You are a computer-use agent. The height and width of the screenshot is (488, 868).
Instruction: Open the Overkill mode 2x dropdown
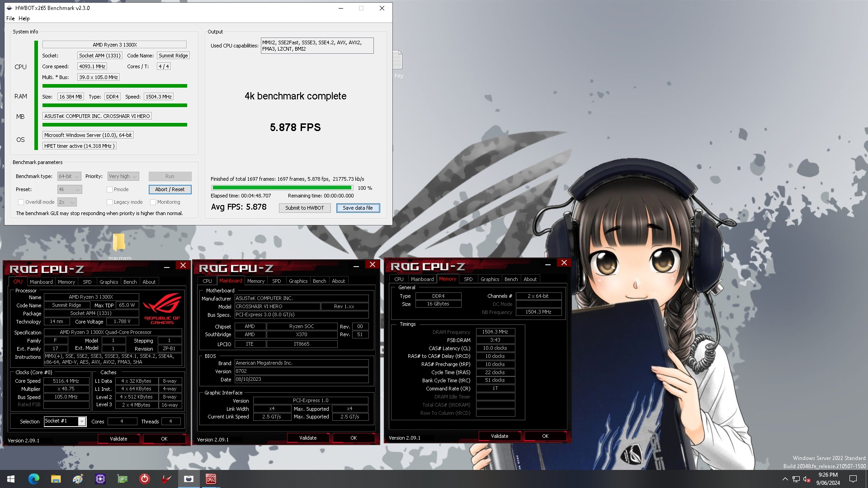coord(67,202)
